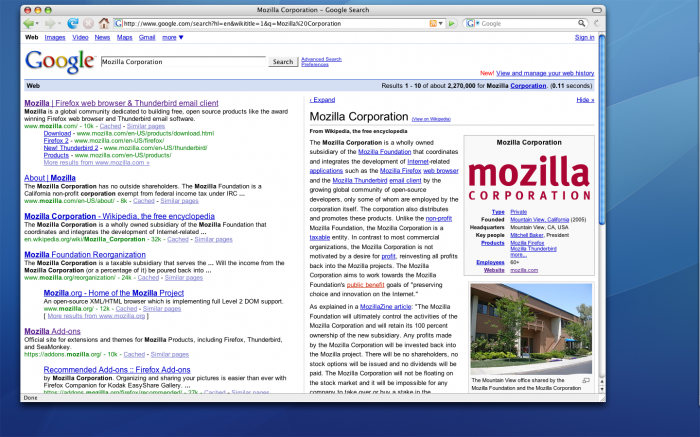Click the toolbar pill button in title bar
The image size is (700, 437).
pos(596,10)
